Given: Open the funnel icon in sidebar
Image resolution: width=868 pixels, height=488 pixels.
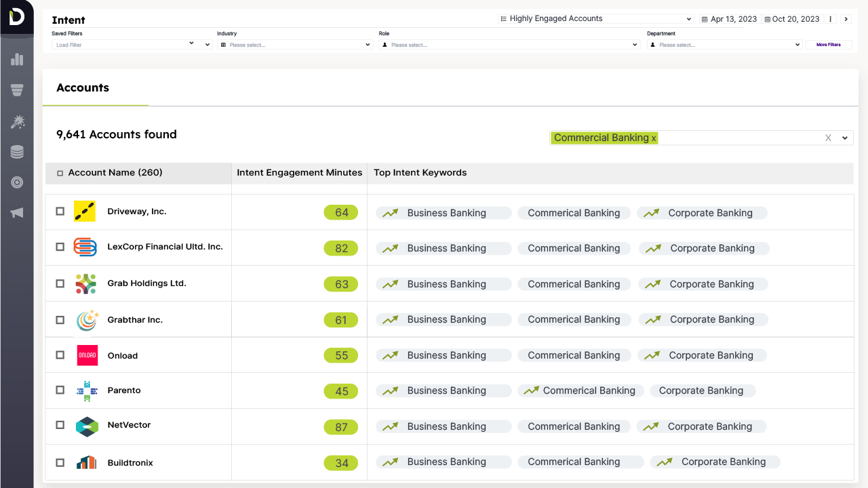Looking at the screenshot, I should click(17, 90).
